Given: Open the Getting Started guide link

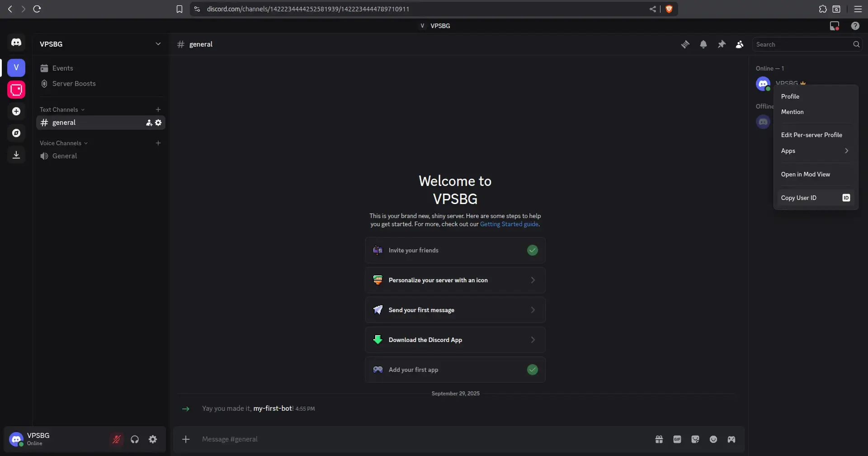Looking at the screenshot, I should [509, 224].
